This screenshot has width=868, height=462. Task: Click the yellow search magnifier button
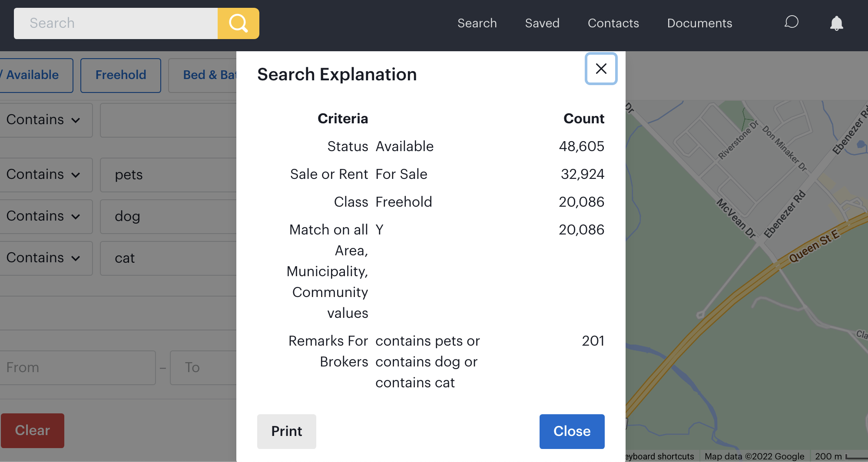(x=238, y=23)
